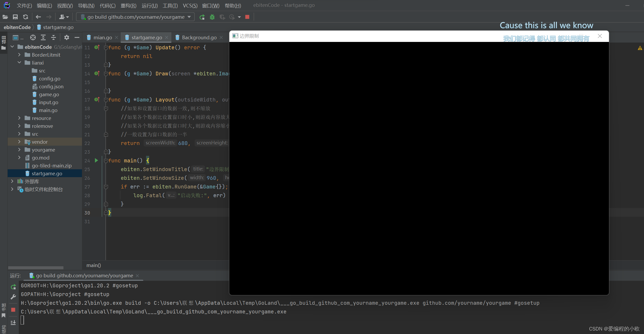Select go.mod in project tree
This screenshot has width=644, height=334.
point(41,158)
